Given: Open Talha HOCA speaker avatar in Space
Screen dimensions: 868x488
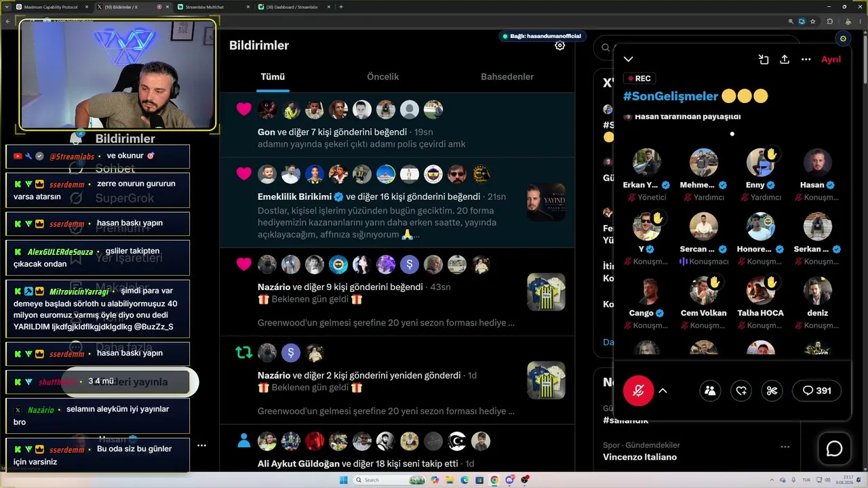Looking at the screenshot, I should [x=761, y=291].
